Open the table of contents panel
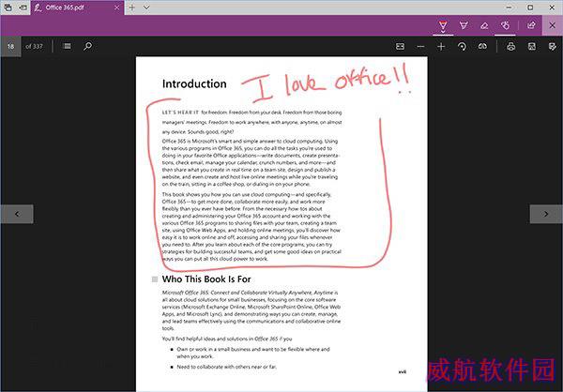The height and width of the screenshot is (392, 563). [x=67, y=46]
